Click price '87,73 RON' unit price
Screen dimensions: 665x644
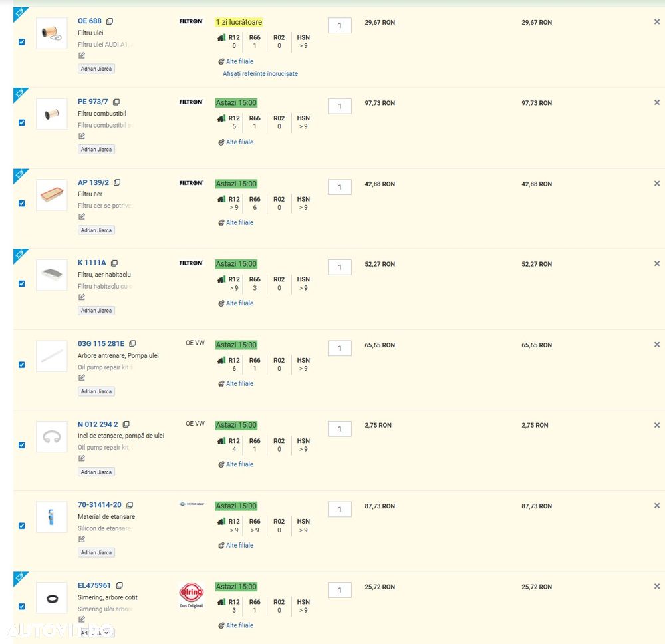pyautogui.click(x=380, y=506)
